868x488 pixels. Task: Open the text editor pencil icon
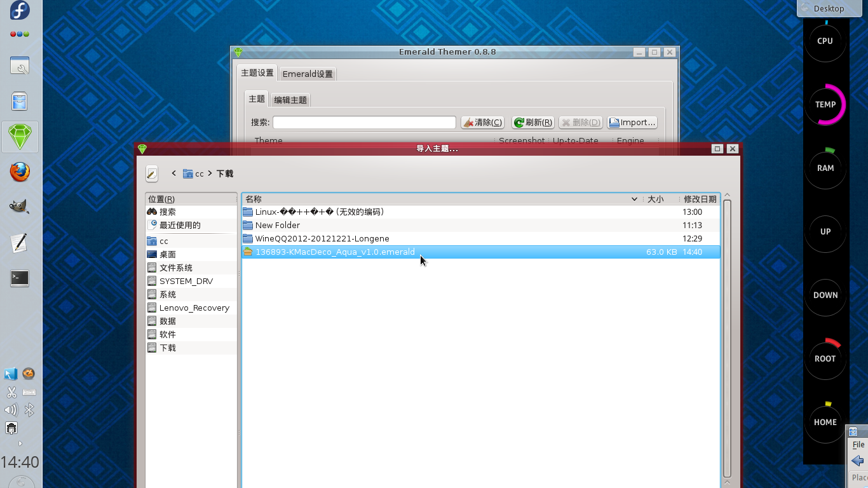click(20, 243)
